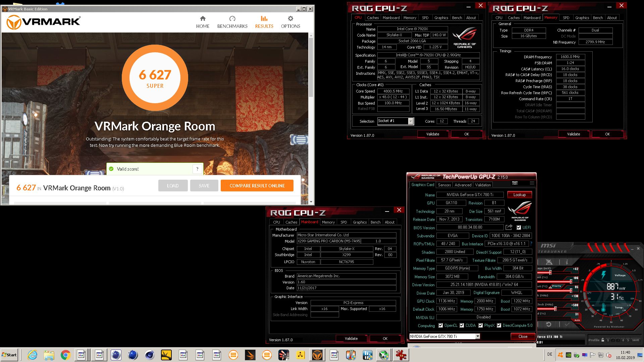Click the BIOS export share icon in GPU-Z
The width and height of the screenshot is (644, 362).
click(x=509, y=227)
